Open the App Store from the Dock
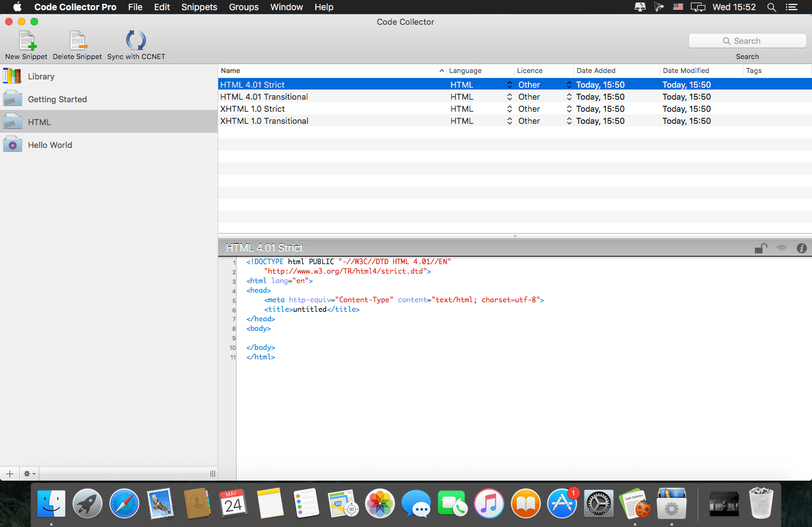This screenshot has width=812, height=527. pyautogui.click(x=562, y=504)
